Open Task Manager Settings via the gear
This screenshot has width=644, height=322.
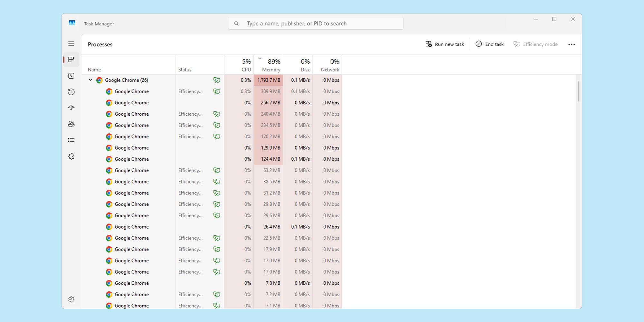(71, 299)
